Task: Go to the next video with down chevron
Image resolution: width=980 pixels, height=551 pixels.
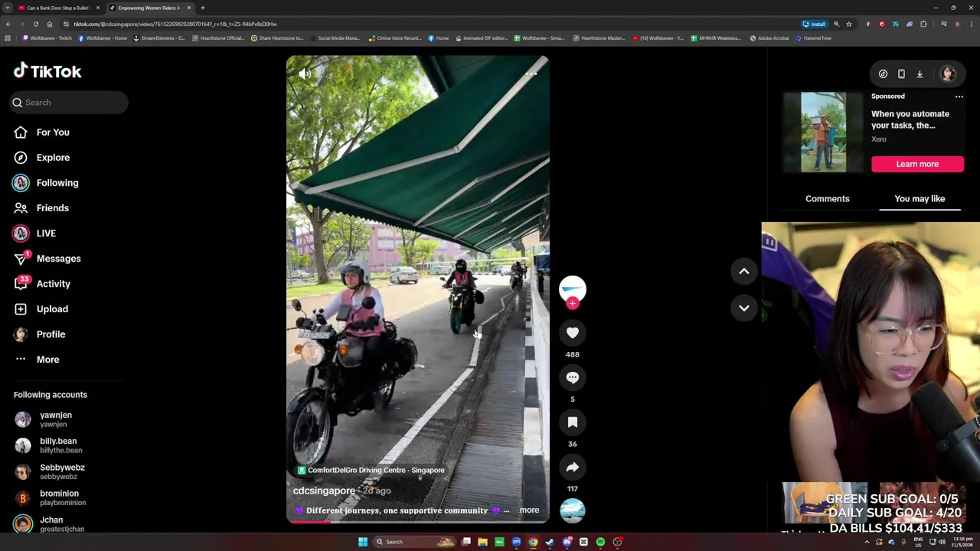Action: (x=743, y=308)
